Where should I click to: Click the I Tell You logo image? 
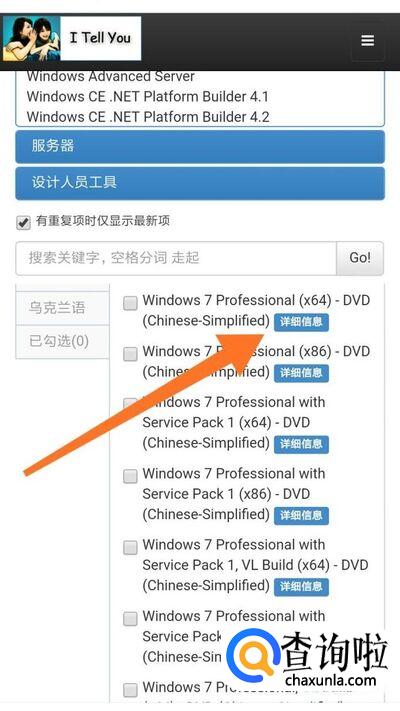pos(31,39)
